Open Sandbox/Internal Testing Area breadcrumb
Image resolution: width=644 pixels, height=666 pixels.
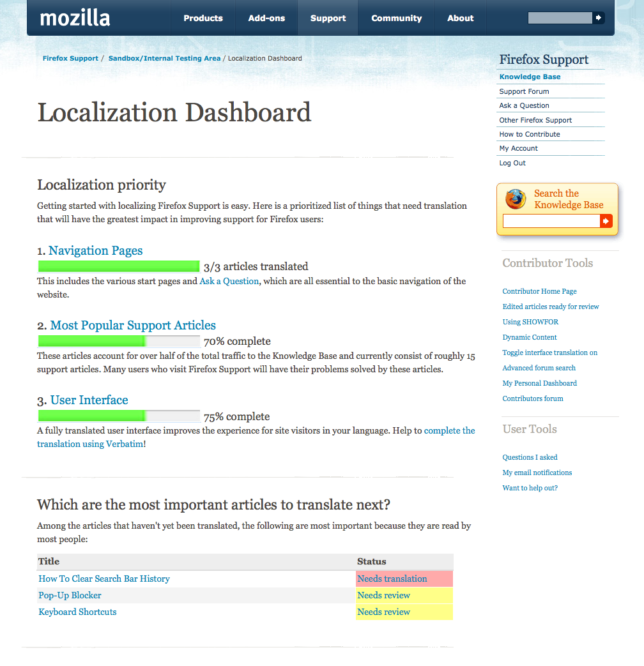(x=164, y=58)
